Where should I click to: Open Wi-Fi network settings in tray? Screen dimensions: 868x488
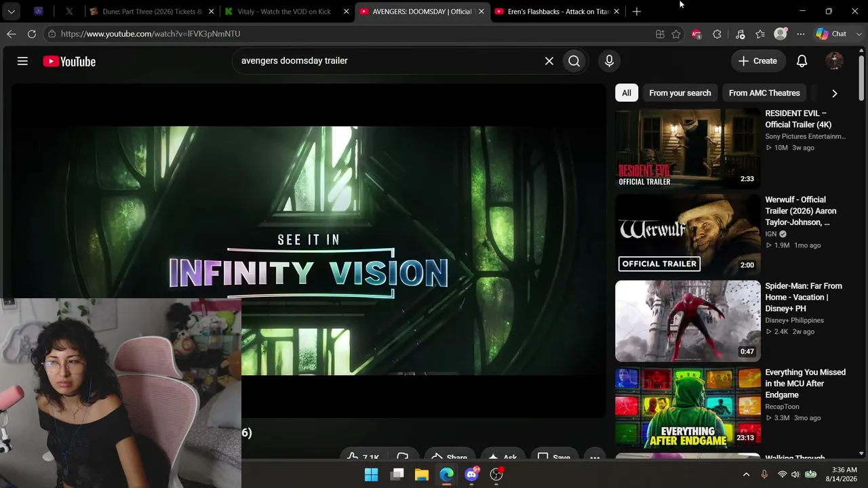tap(782, 474)
